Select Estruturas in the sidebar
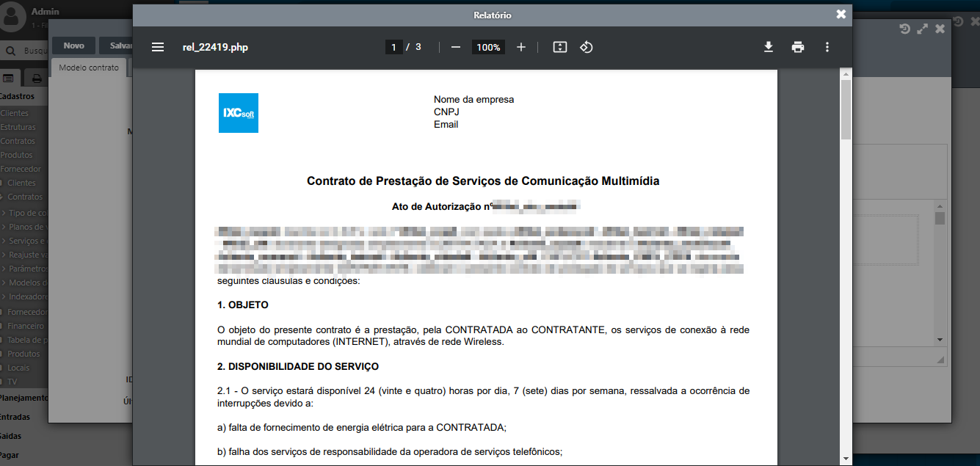The width and height of the screenshot is (980, 466). (18, 127)
